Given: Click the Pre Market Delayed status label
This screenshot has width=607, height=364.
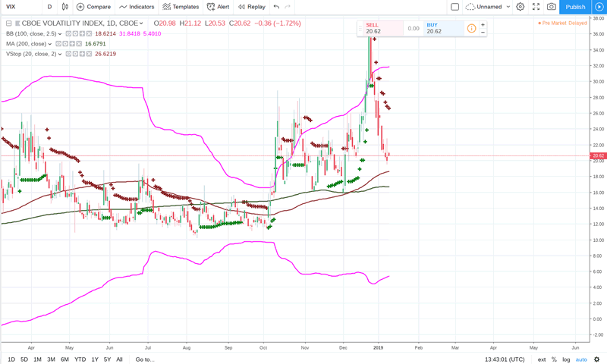Looking at the screenshot, I should pyautogui.click(x=563, y=24).
